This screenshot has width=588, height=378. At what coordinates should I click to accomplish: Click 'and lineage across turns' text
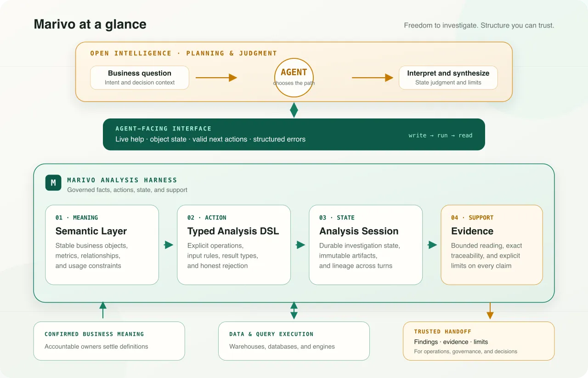tap(356, 265)
